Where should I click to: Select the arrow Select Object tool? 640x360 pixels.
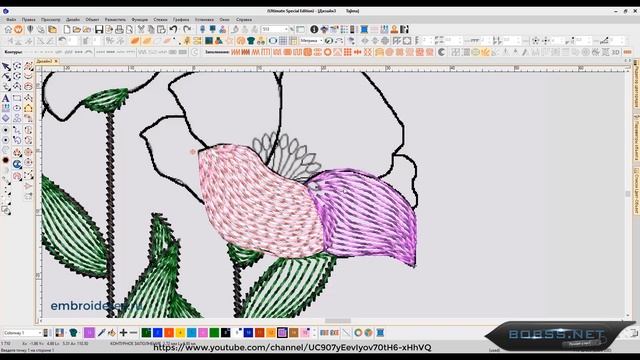(x=6, y=67)
